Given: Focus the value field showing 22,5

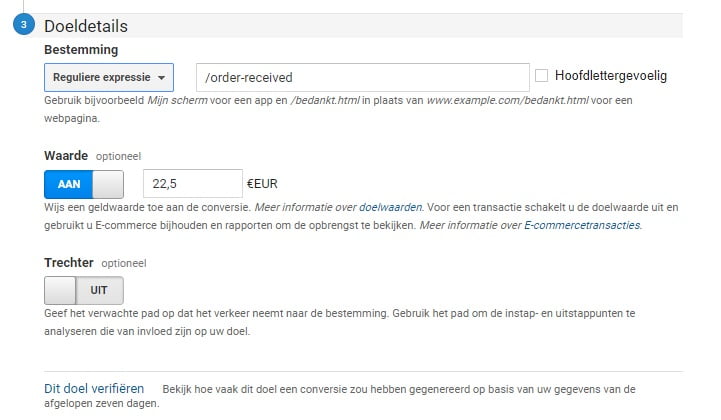Looking at the screenshot, I should [192, 184].
